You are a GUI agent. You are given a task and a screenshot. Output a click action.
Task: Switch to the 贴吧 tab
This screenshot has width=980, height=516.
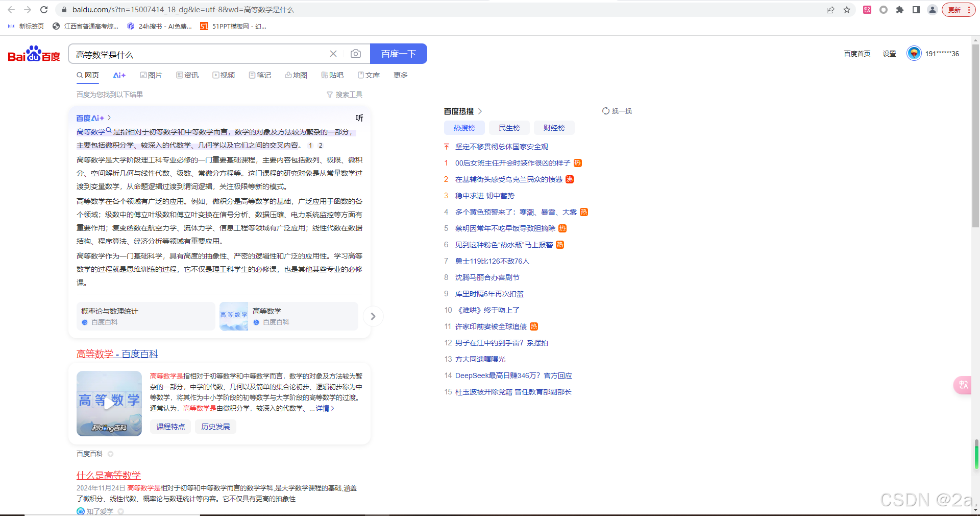coord(332,75)
